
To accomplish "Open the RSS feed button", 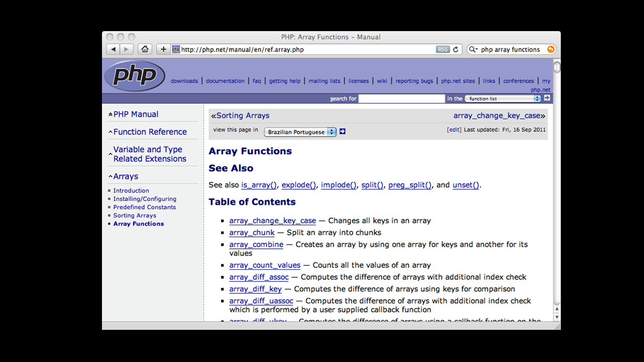I will (x=443, y=49).
